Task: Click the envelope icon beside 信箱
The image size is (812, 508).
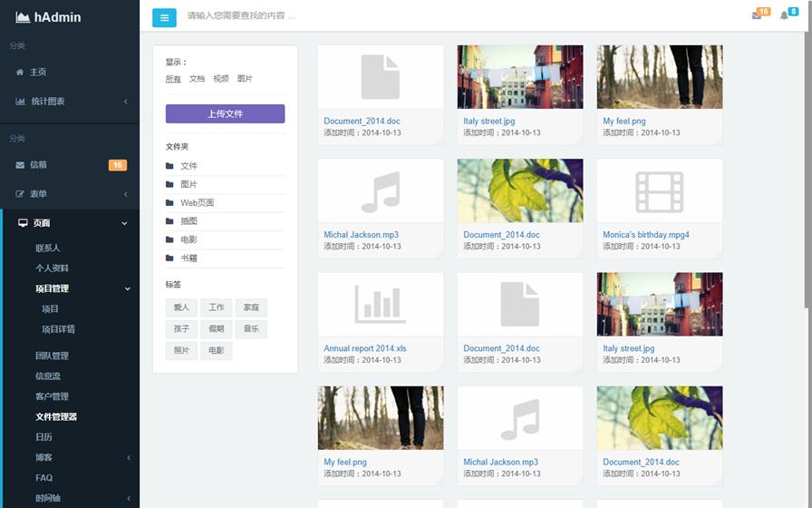Action: [x=20, y=165]
